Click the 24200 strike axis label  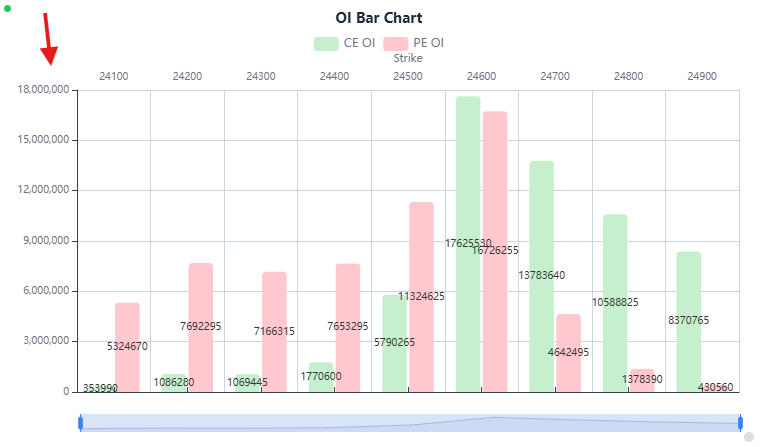[187, 76]
